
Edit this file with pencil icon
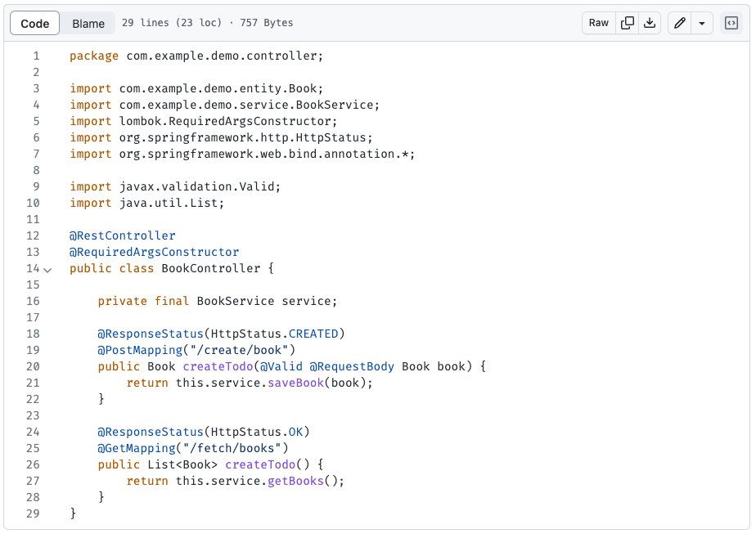pos(679,23)
